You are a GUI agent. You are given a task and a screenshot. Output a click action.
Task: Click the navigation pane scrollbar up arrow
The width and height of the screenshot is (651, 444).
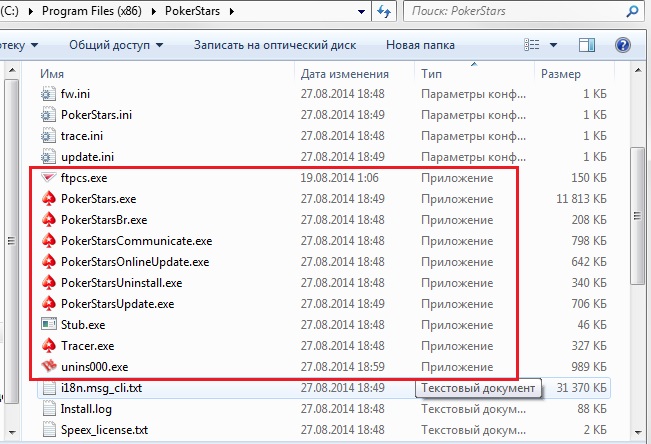coord(12,70)
